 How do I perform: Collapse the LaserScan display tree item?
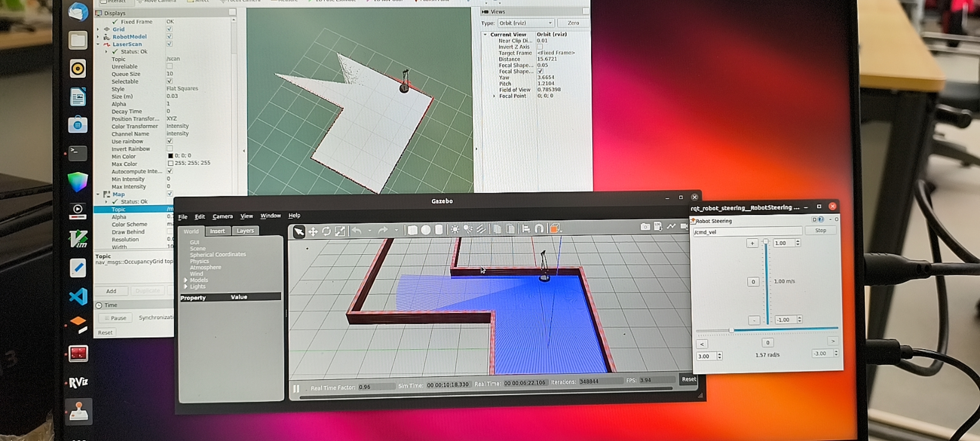(x=98, y=44)
